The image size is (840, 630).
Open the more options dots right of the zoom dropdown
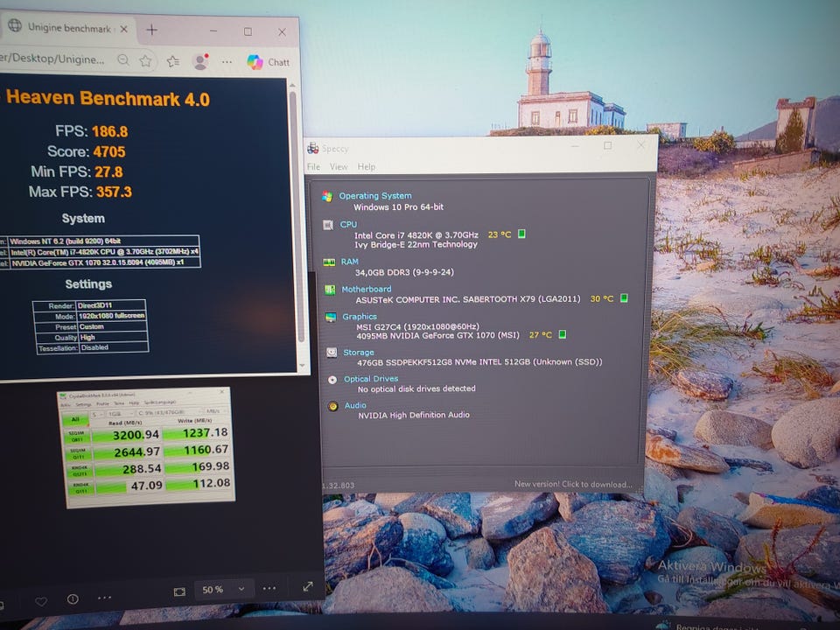269,588
